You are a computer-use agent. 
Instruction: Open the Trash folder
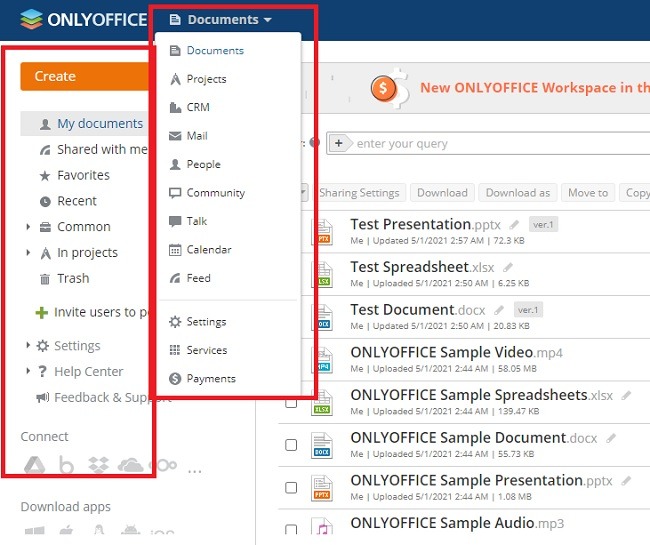pos(73,278)
